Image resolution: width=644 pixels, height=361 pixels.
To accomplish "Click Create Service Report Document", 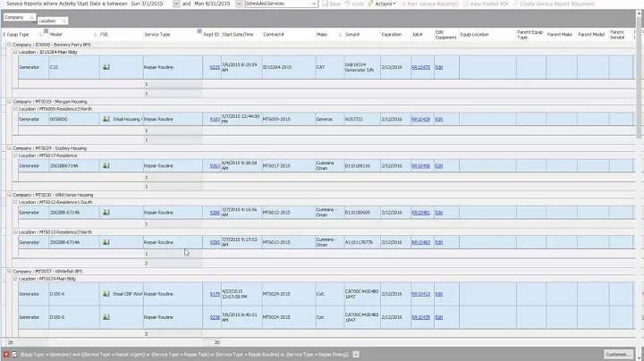I will (554, 4).
